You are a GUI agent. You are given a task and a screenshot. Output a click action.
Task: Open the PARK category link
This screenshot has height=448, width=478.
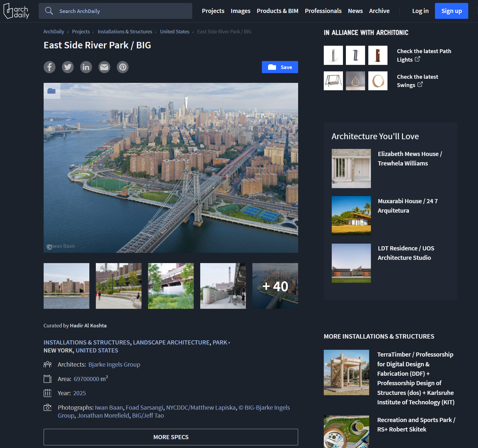pyautogui.click(x=220, y=342)
